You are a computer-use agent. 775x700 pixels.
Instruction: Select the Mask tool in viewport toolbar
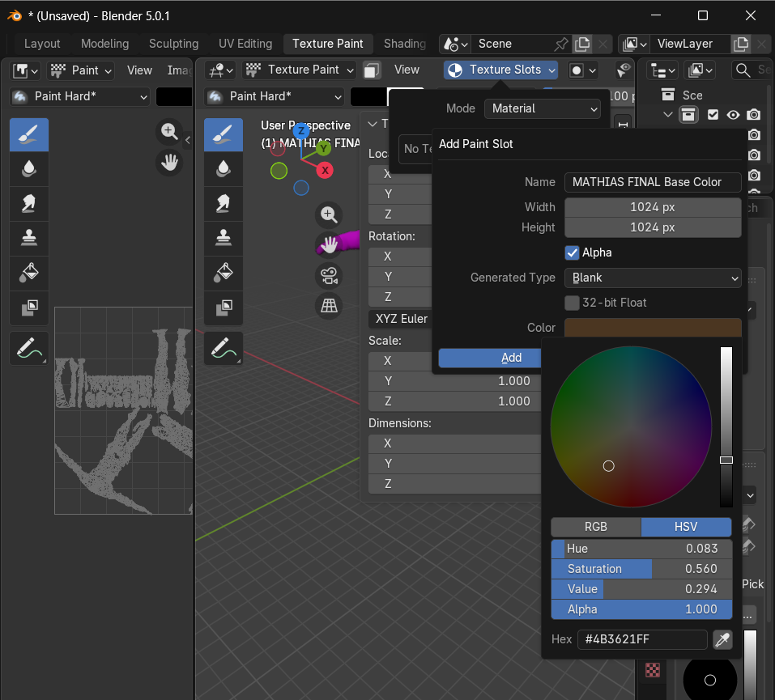[222, 307]
